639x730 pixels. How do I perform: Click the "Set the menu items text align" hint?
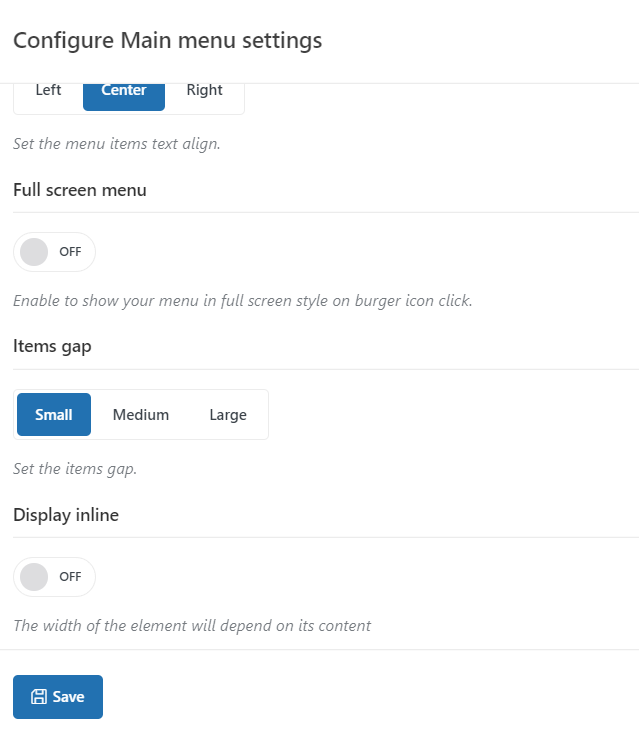click(x=116, y=144)
